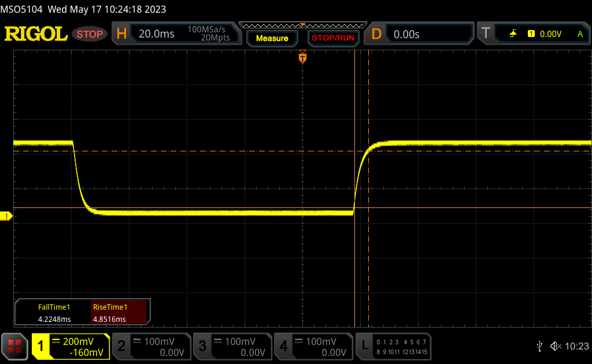Click the 0.00V trigger level value

point(550,34)
